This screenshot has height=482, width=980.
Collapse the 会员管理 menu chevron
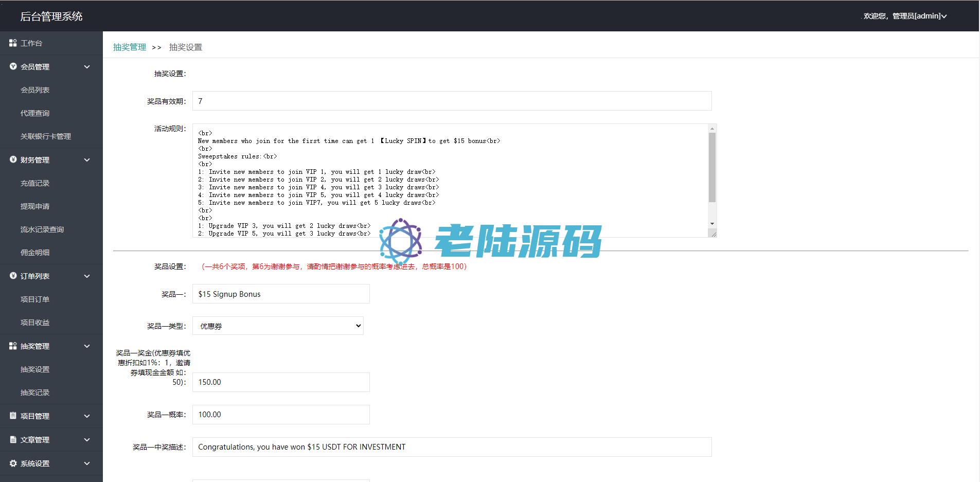pyautogui.click(x=87, y=67)
